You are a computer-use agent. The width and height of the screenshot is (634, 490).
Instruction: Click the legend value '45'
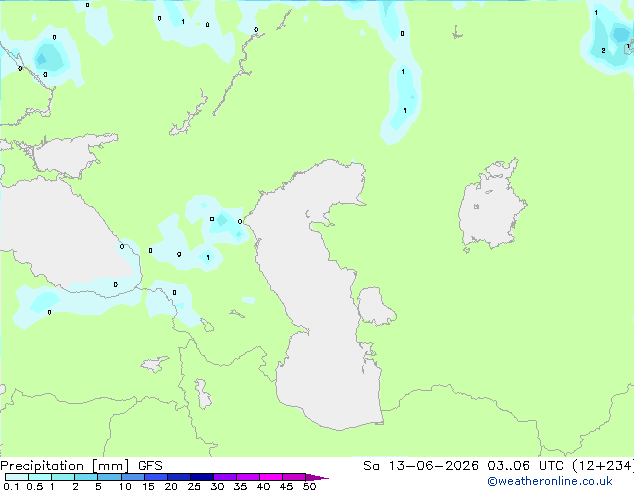286,486
